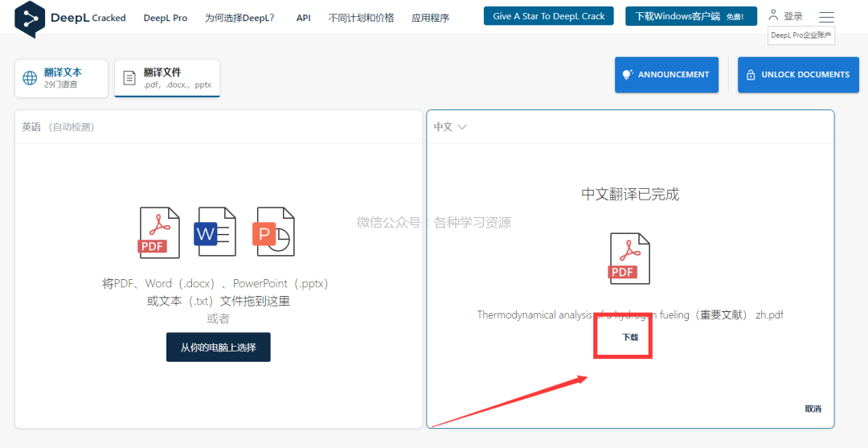This screenshot has width=868, height=448.
Task: Click the DeepL Pro企业账户 tooltip
Action: (x=801, y=35)
